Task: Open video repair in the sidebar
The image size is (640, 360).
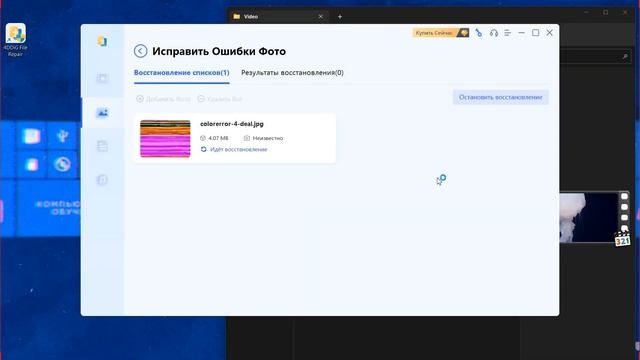Action: (x=102, y=78)
